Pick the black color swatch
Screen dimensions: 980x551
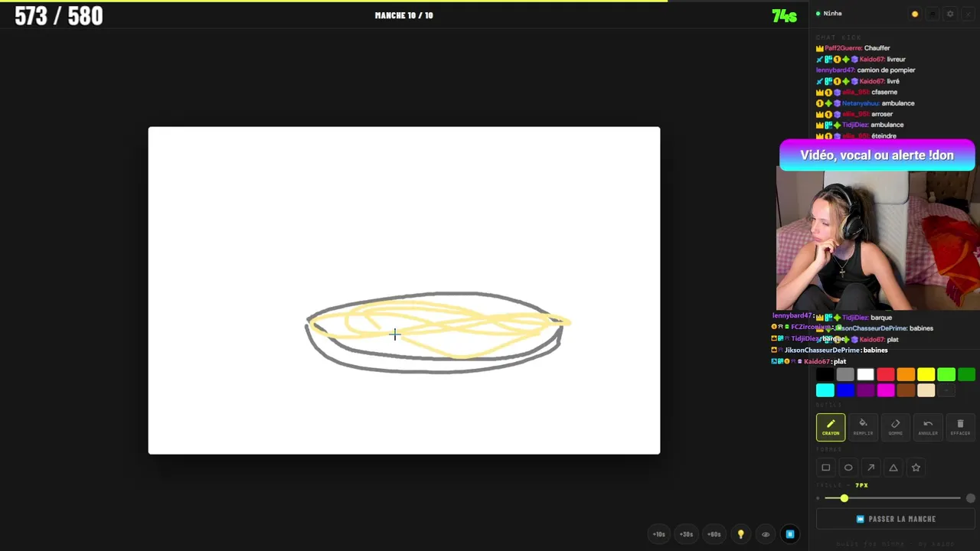tap(825, 374)
